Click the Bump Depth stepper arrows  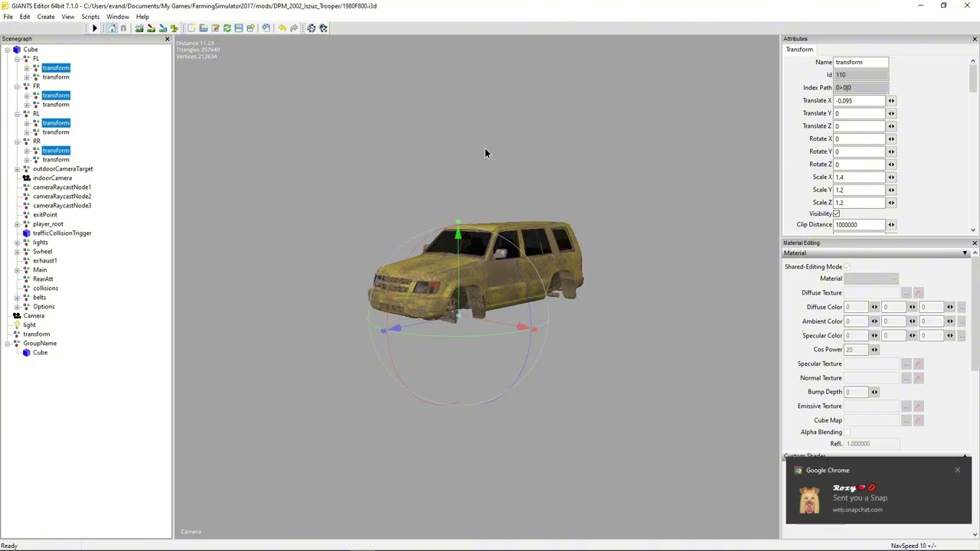874,392
